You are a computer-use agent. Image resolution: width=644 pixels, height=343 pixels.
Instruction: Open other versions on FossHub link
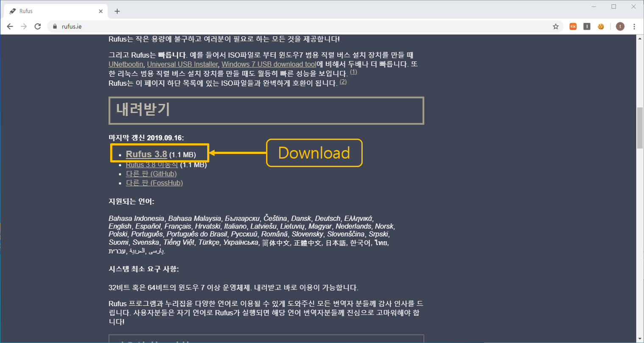click(154, 183)
